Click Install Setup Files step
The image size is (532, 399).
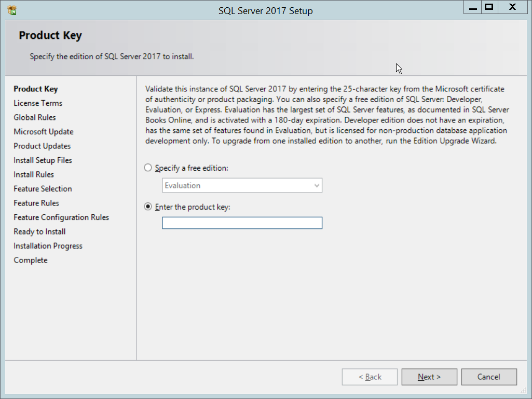(43, 160)
